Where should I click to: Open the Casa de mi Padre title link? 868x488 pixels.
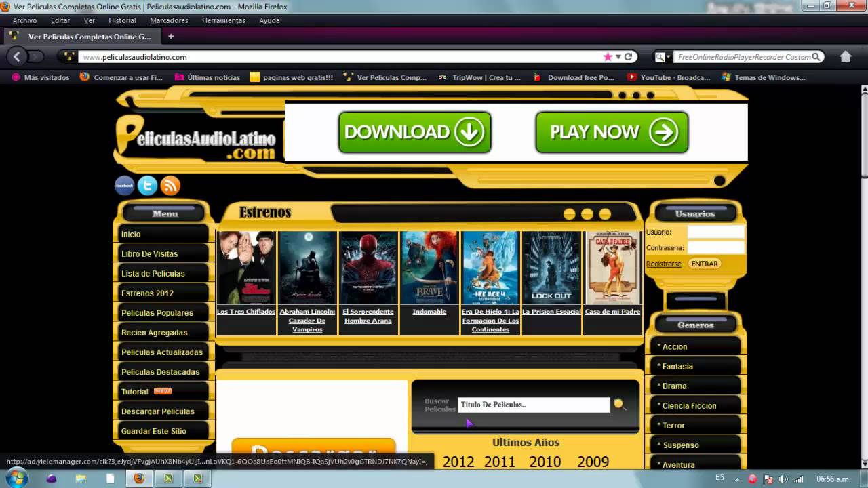[x=612, y=312]
